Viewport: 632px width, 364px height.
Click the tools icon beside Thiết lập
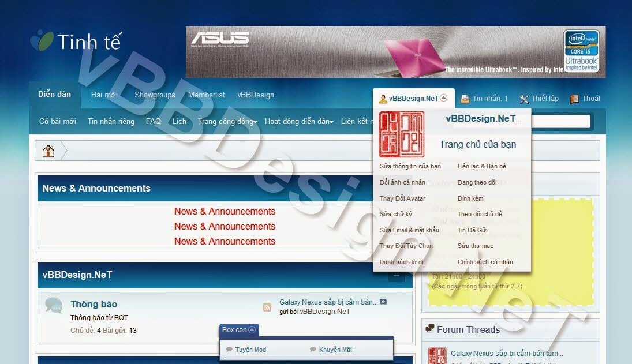tap(524, 99)
